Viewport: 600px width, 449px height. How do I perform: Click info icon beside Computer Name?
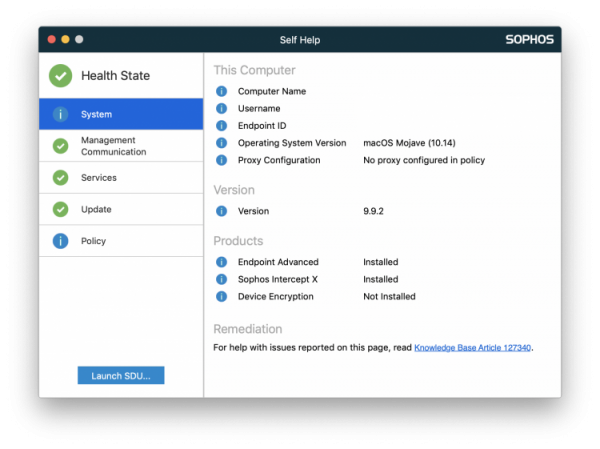tap(222, 91)
